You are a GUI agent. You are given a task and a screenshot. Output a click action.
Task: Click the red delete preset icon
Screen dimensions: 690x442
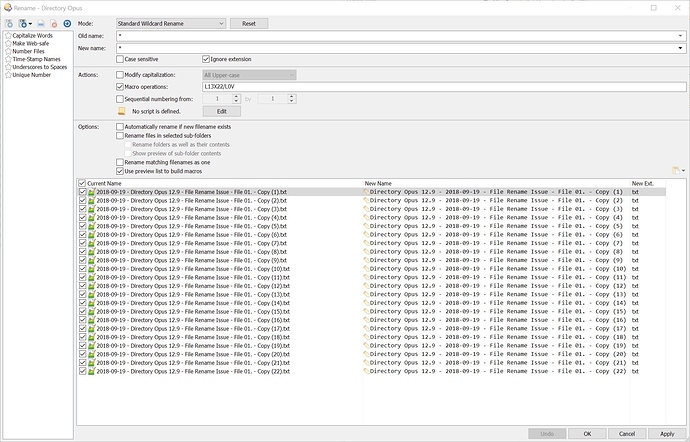tap(54, 24)
